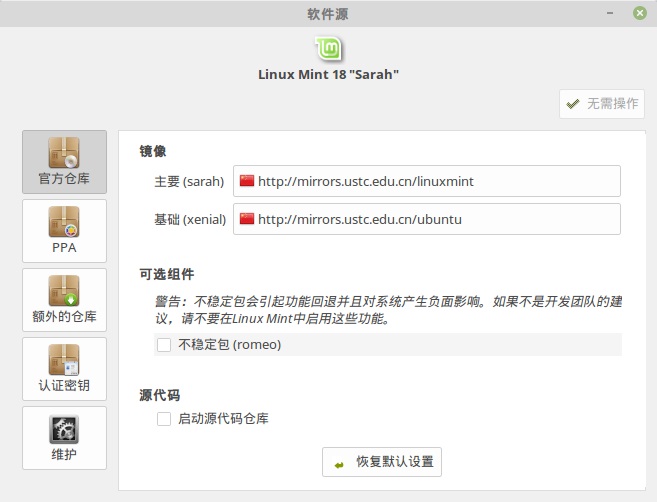Screen dimensions: 657x502
Task: Click the 恢复默认设置 restore defaults button
Action: click(382, 462)
